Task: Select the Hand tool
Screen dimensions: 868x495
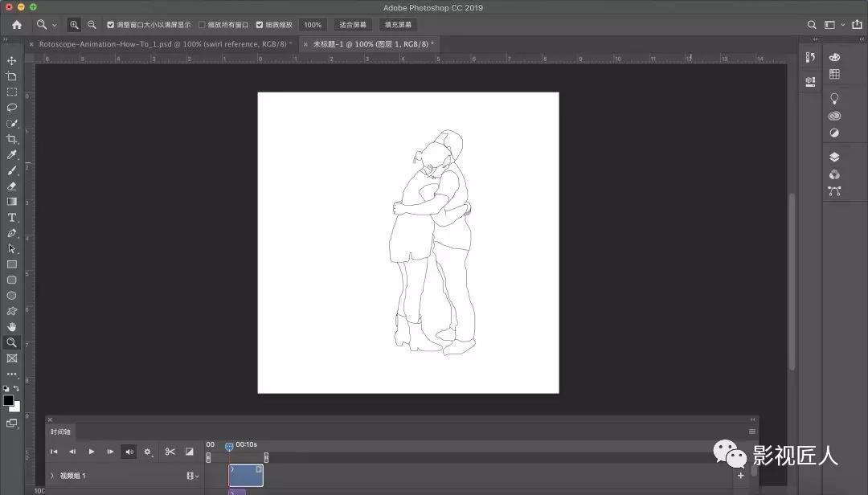Action: click(x=12, y=326)
